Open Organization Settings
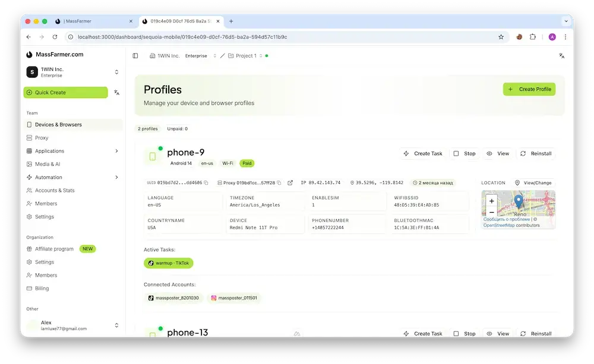 [73, 262]
